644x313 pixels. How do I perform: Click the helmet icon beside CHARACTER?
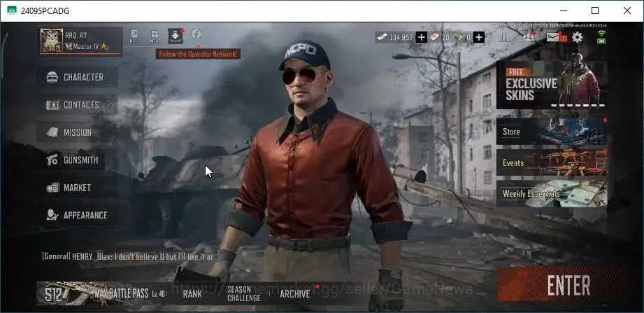point(52,77)
